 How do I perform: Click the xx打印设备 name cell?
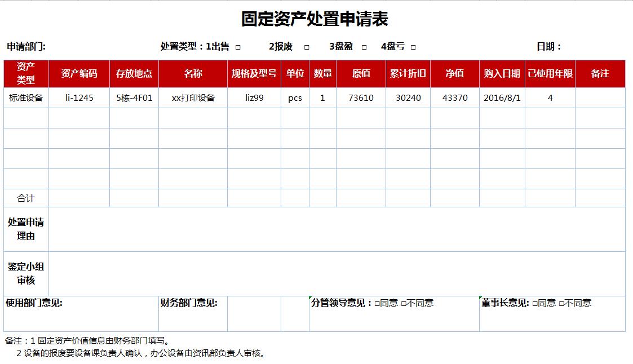[x=192, y=97]
